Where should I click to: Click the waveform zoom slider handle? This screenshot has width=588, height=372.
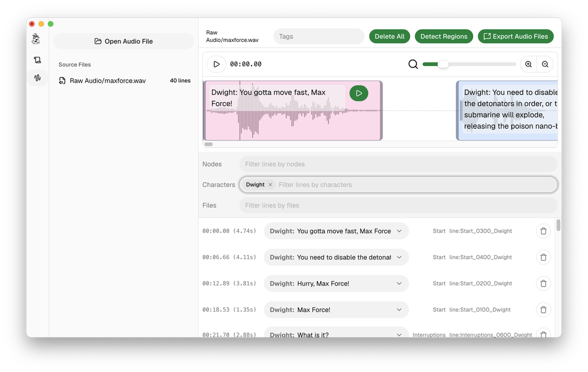click(x=443, y=64)
